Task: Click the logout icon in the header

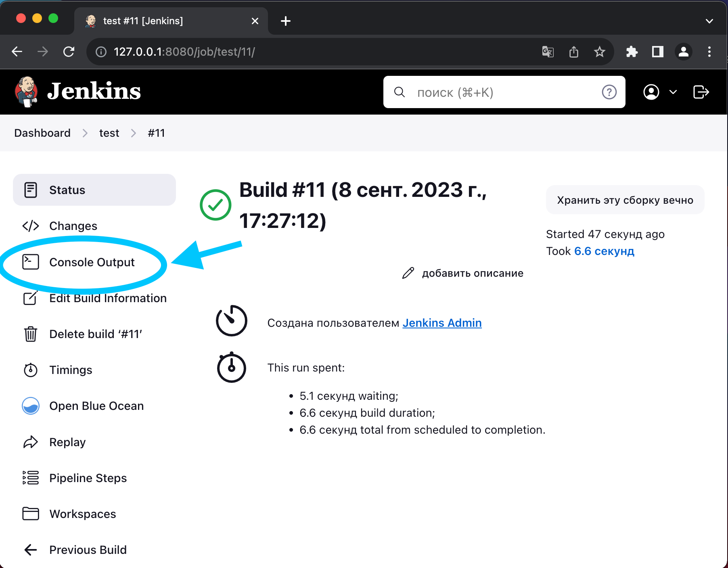Action: tap(701, 92)
